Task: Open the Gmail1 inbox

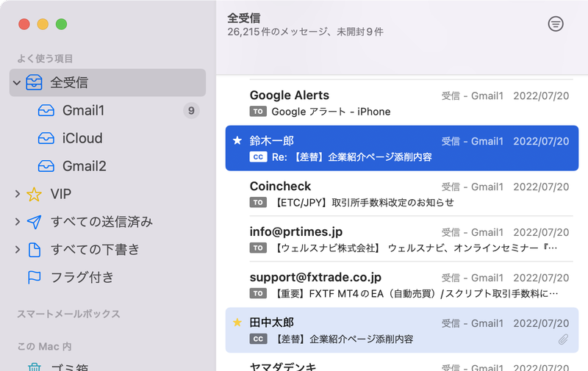Action: click(107, 110)
